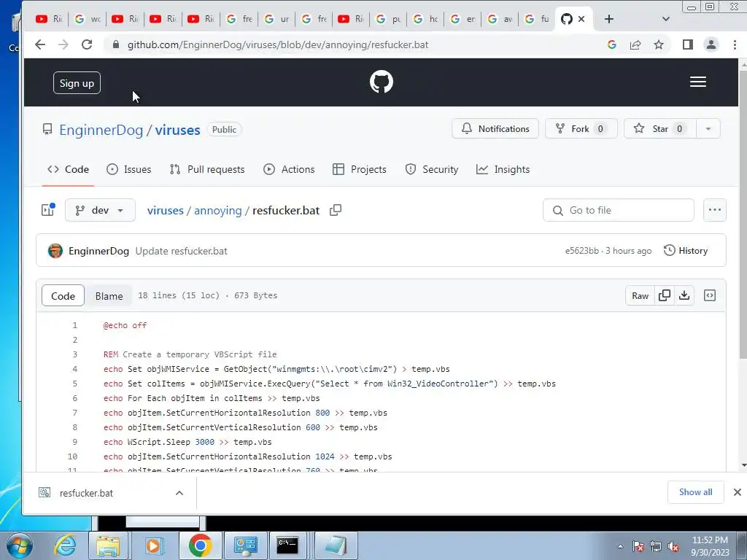This screenshot has width=747, height=560.
Task: Switch to the first YouTube tab
Action: click(49, 19)
